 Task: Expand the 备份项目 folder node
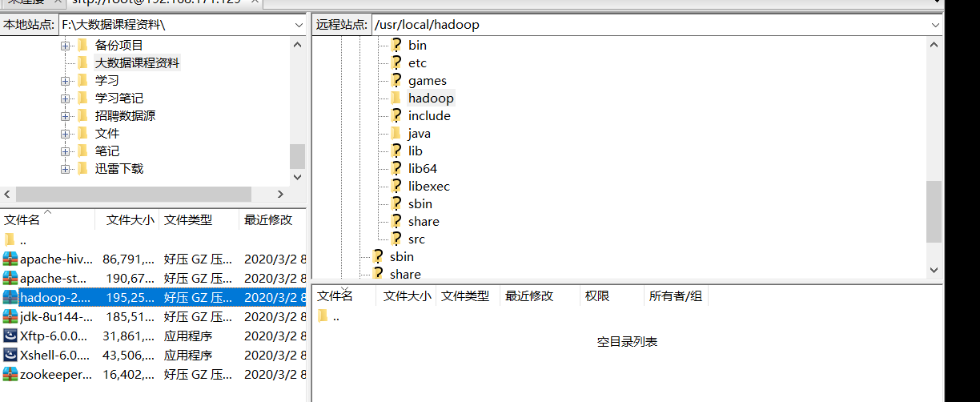[x=66, y=46]
